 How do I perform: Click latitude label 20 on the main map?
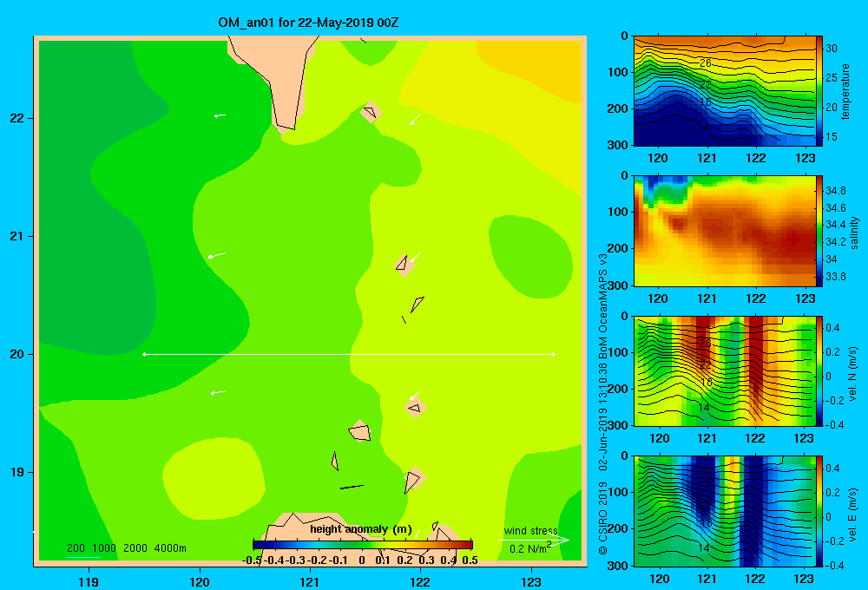(x=17, y=354)
